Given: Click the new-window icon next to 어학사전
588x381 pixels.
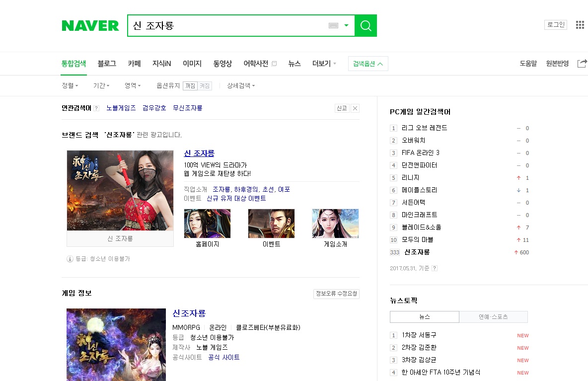Looking at the screenshot, I should [274, 64].
